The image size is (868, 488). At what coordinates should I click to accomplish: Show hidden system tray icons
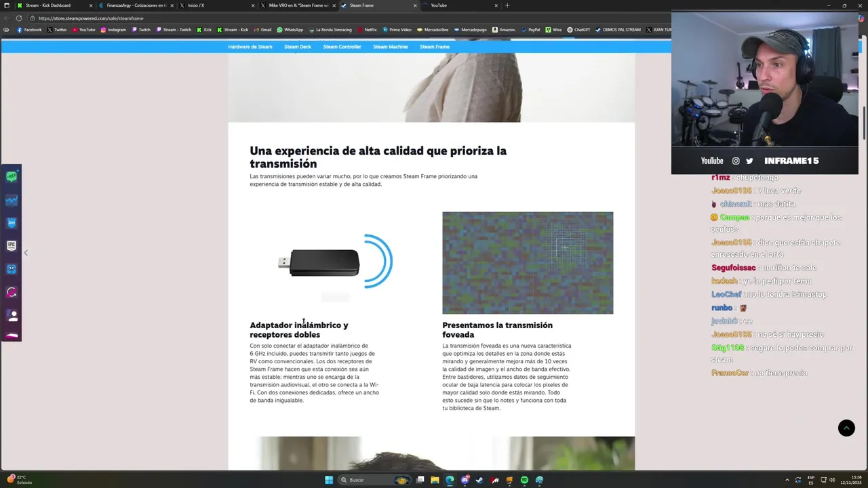[787, 480]
